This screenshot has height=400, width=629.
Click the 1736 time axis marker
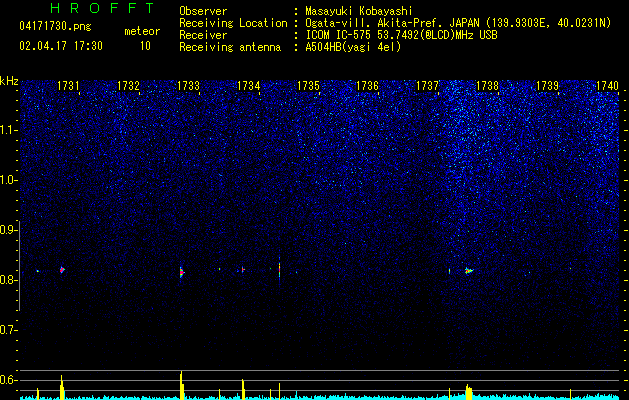click(x=367, y=85)
